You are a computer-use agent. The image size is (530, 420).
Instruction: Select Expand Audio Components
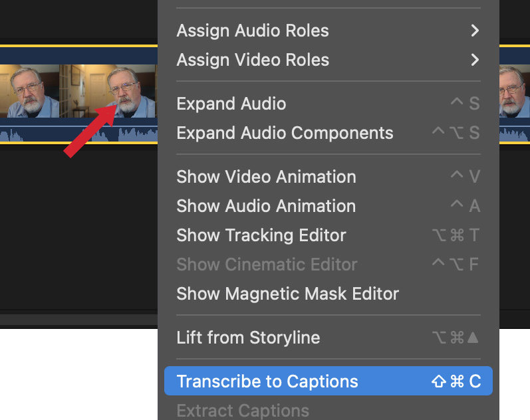tap(285, 133)
